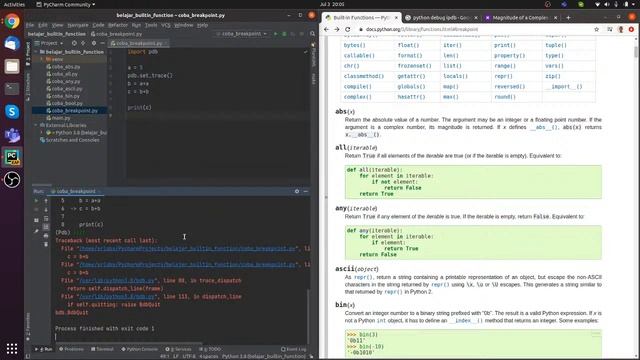640x360 pixels.
Task: Open a new Chrome tab
Action: (x=568, y=18)
